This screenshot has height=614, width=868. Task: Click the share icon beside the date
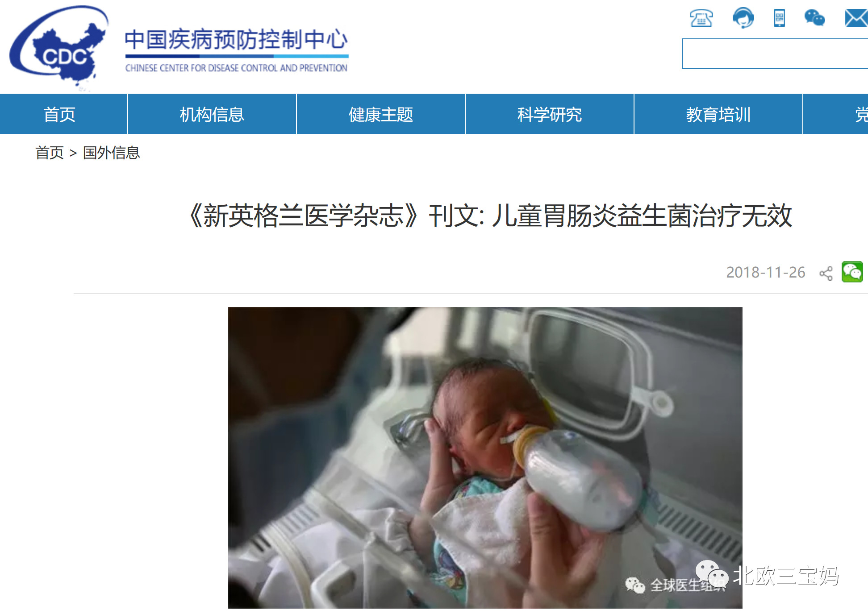pyautogui.click(x=826, y=273)
